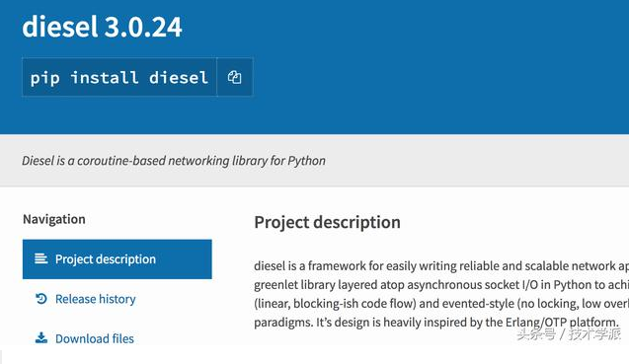Click the line starting 'greenlet library layered atop'
This screenshot has height=364, width=629.
pyautogui.click(x=441, y=285)
